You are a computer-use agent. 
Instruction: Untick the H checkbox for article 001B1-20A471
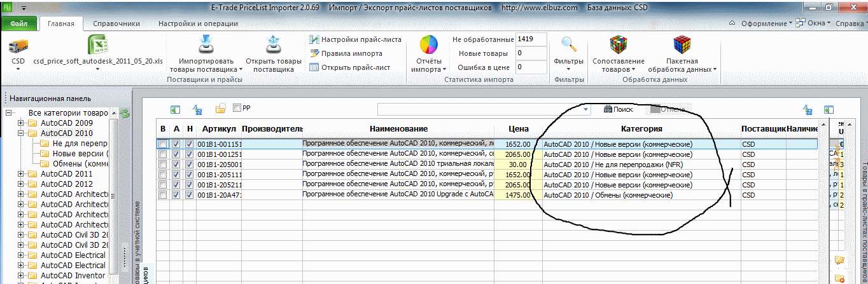click(190, 195)
